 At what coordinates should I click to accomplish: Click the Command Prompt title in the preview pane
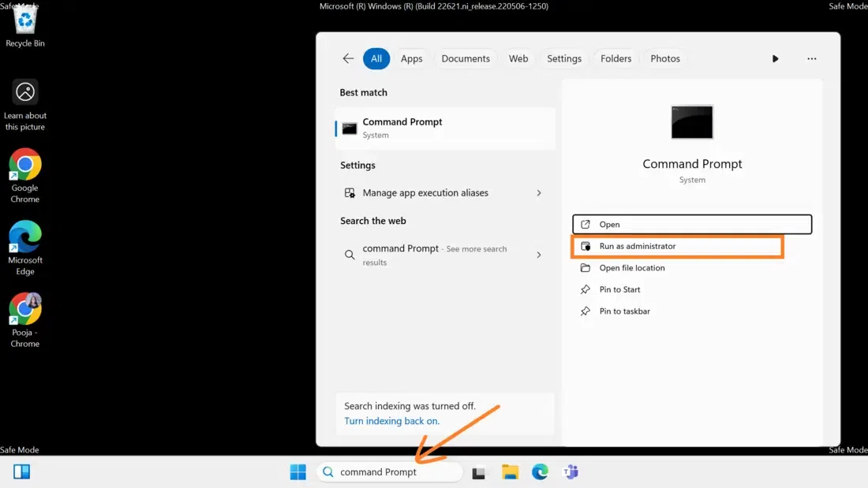(x=692, y=164)
